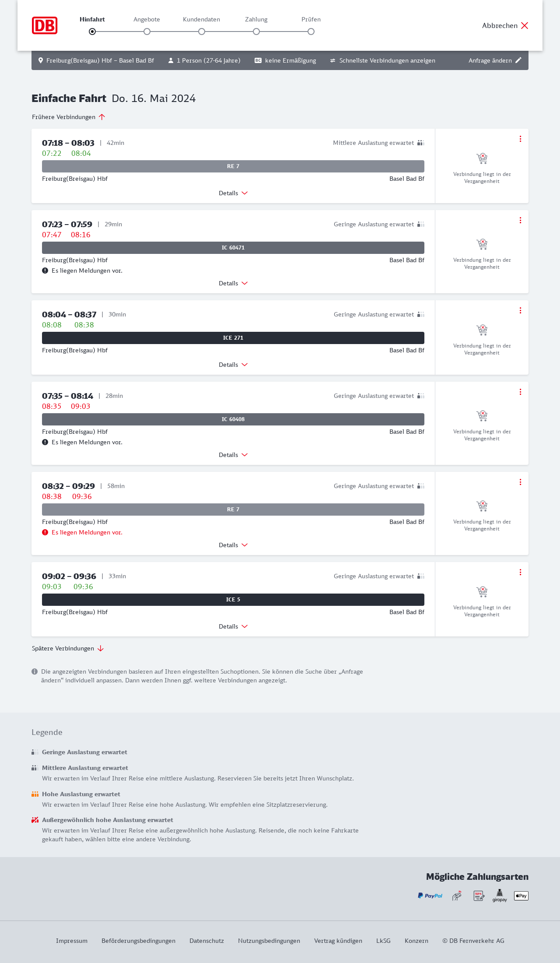Click the Apple Pay payment icon
Screen dimensions: 560x963
pos(521,896)
